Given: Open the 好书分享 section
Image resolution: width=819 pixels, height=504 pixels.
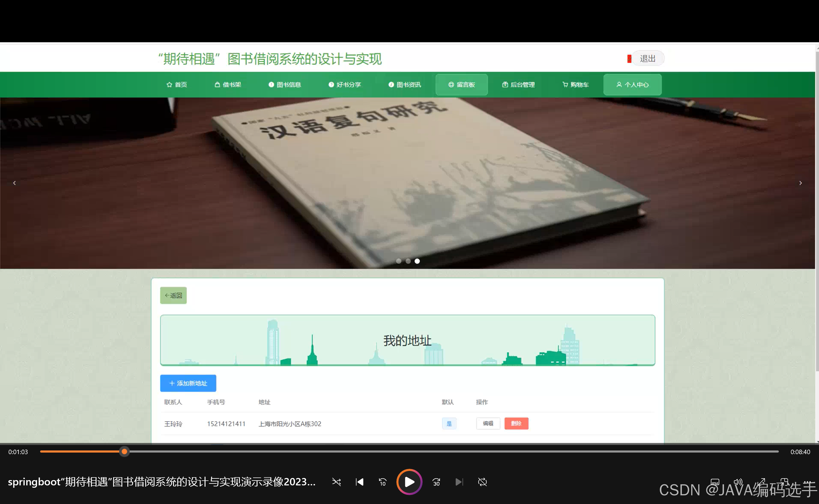Looking at the screenshot, I should coord(345,85).
